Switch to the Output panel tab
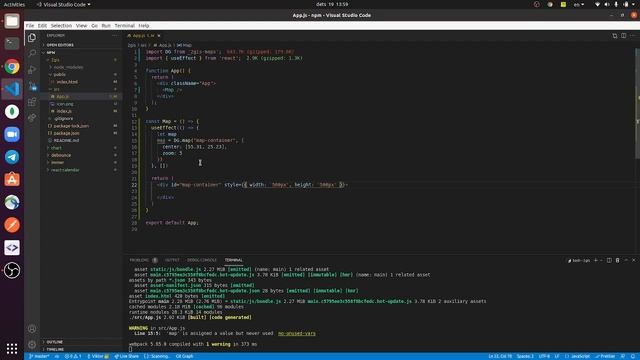The height and width of the screenshot is (360, 640). [172, 260]
